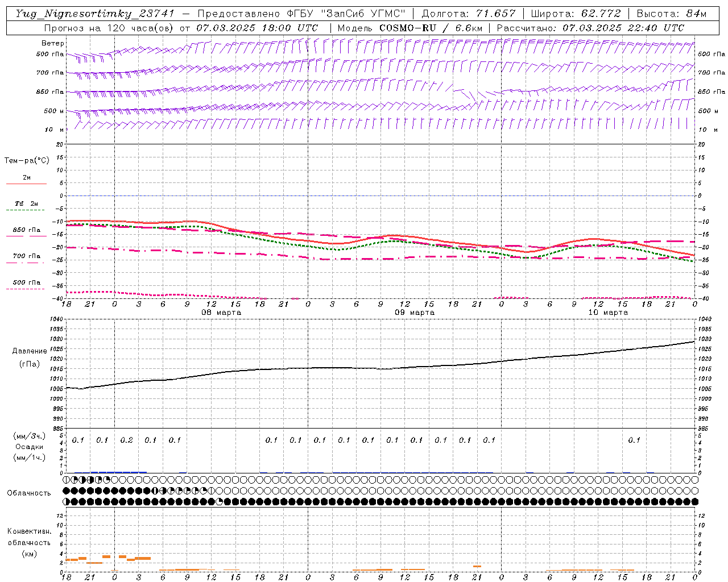Click the Осадки panel label
This screenshot has height=582, width=728.
click(x=30, y=447)
